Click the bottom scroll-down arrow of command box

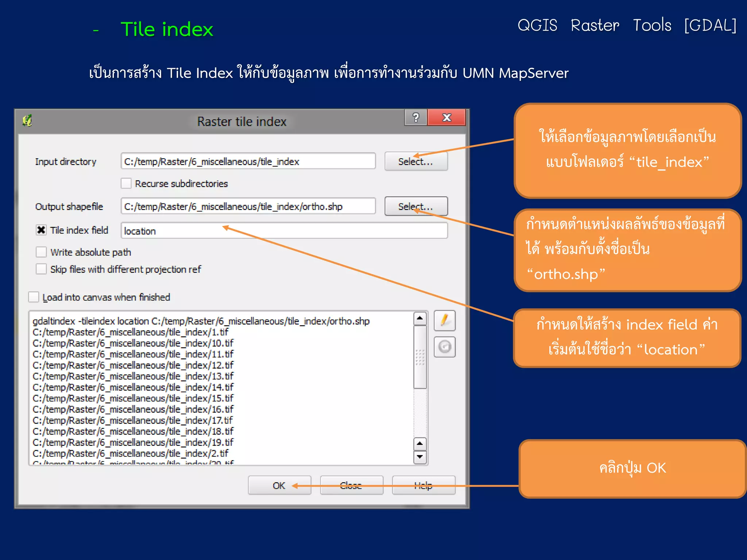coord(420,457)
